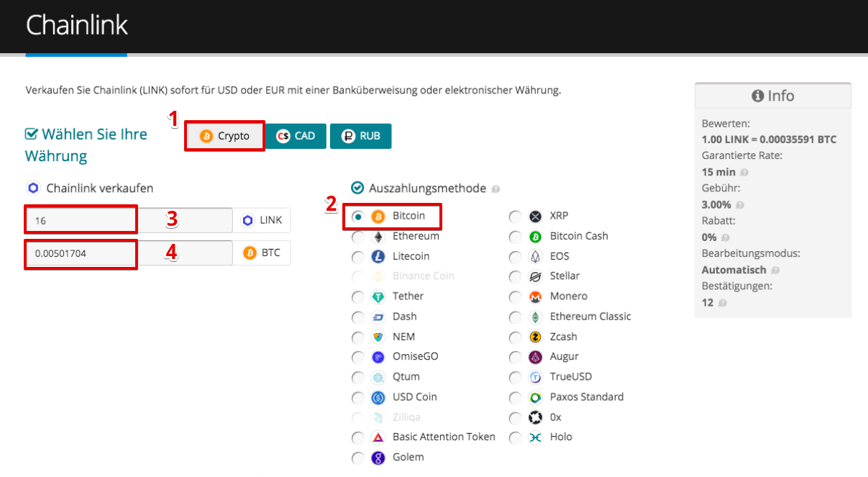Click the Golem logo icon
Image resolution: width=868 pixels, height=477 pixels.
tap(378, 458)
